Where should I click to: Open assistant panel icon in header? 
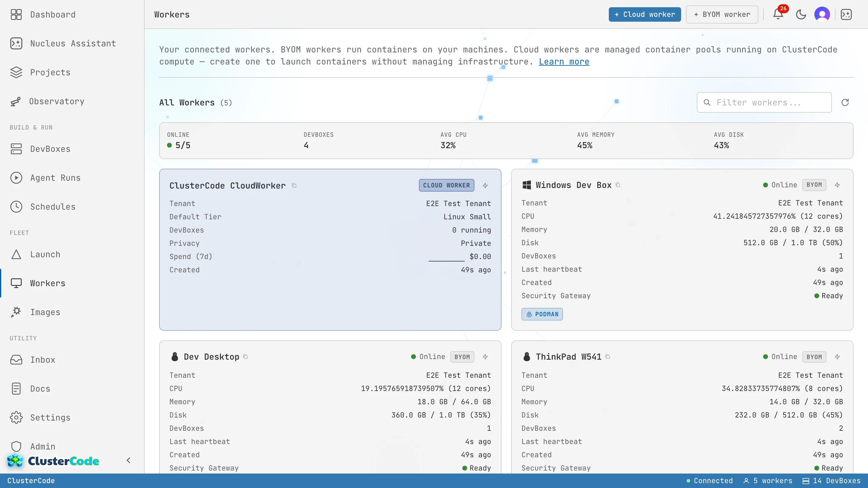846,14
